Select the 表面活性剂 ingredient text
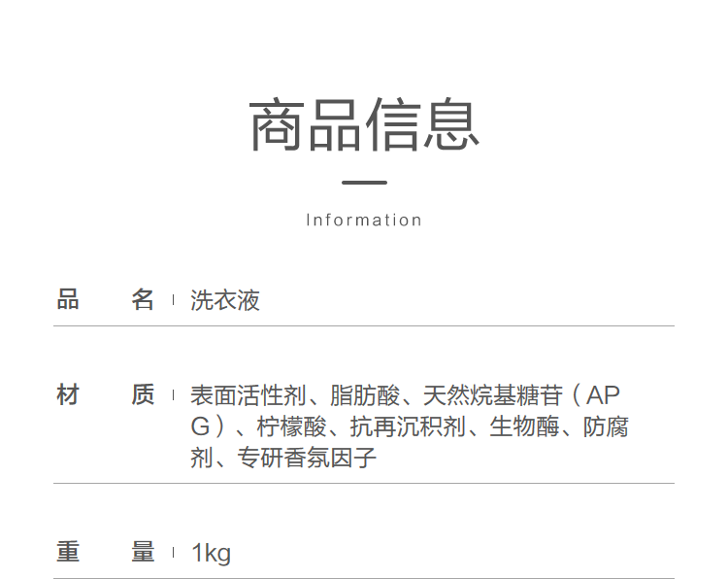The width and height of the screenshot is (728, 579). click(x=248, y=395)
